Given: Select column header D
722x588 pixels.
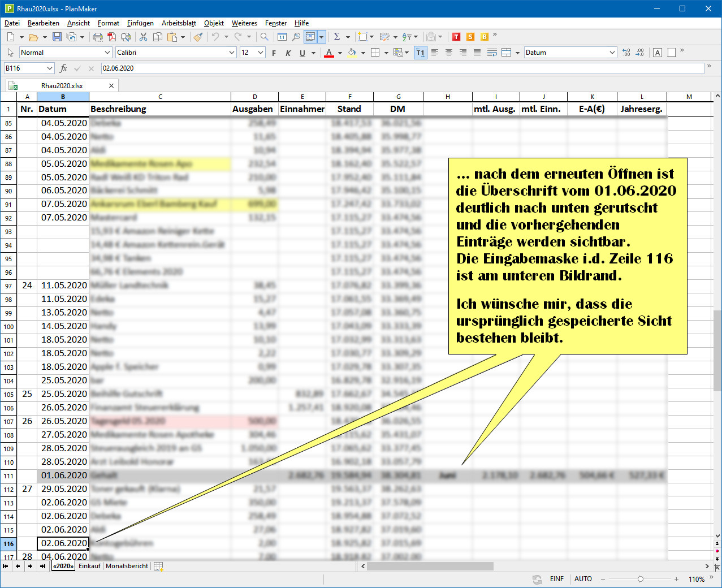Looking at the screenshot, I should pos(255,97).
